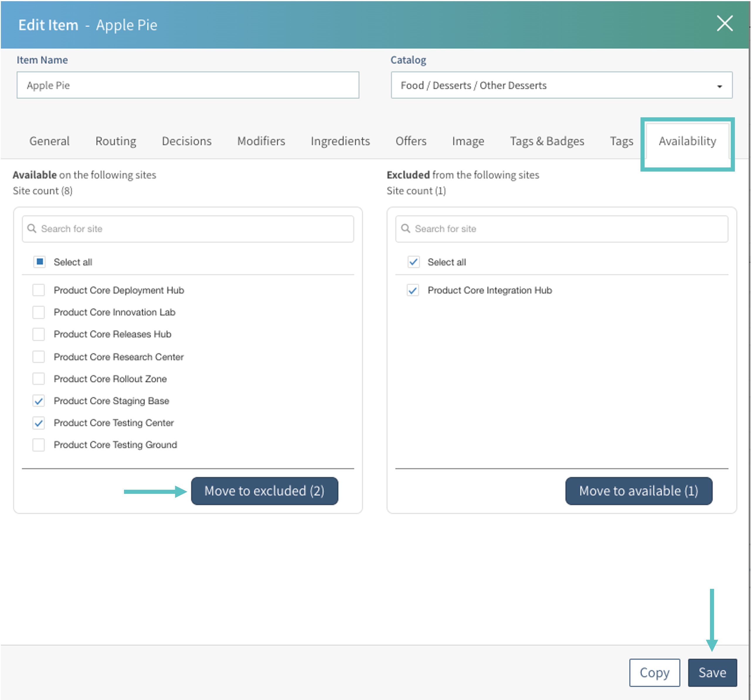Open the Modifiers tab
The width and height of the screenshot is (751, 700).
tap(261, 141)
